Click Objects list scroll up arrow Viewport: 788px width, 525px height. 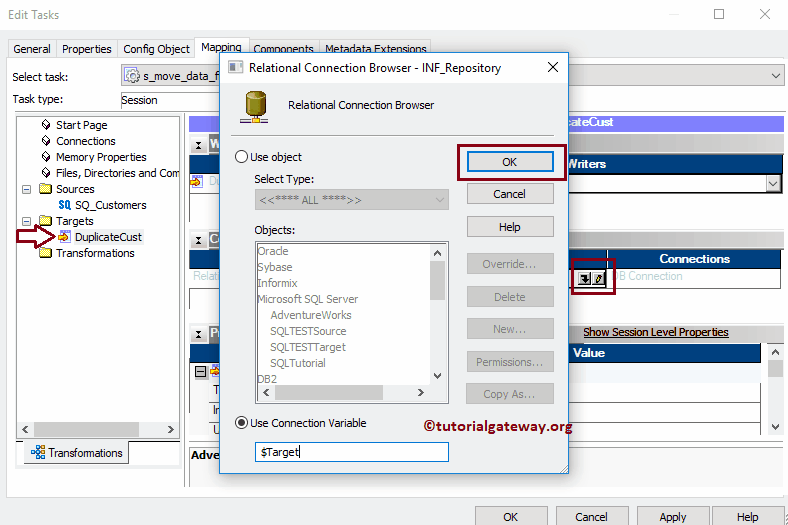point(437,253)
